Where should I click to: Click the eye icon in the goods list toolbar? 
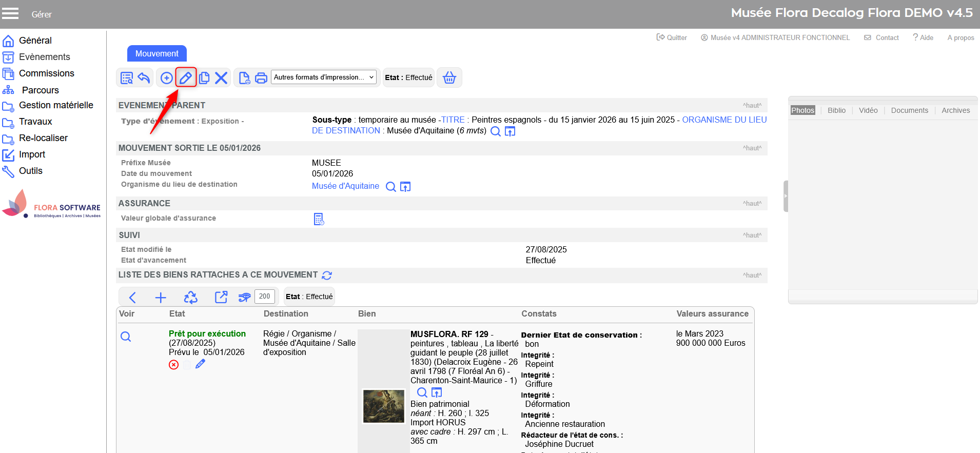pos(245,297)
